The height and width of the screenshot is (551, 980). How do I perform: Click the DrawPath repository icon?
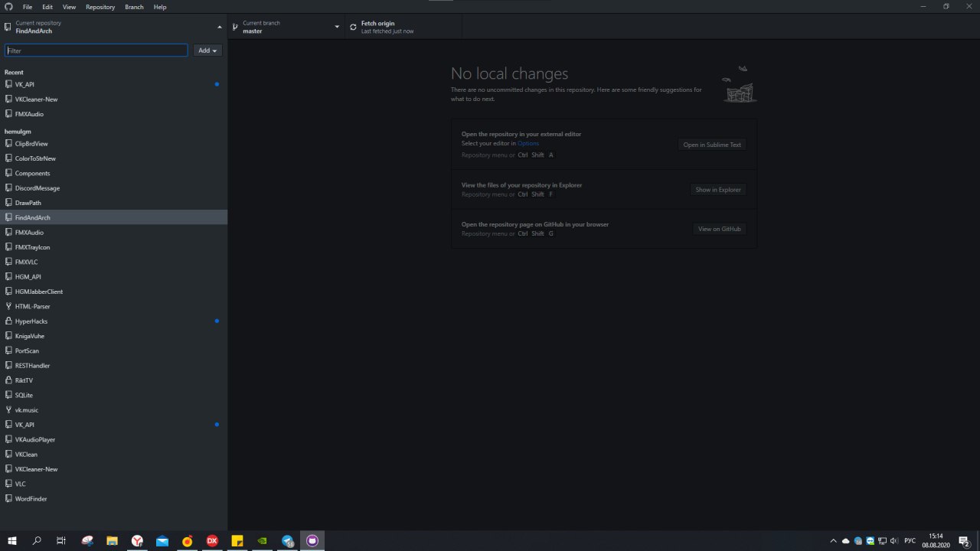[x=8, y=203]
